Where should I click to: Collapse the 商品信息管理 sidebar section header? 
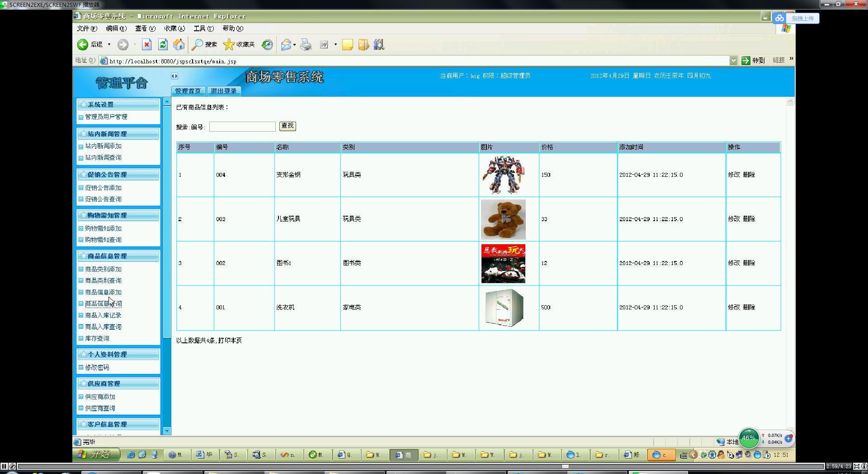(x=118, y=256)
